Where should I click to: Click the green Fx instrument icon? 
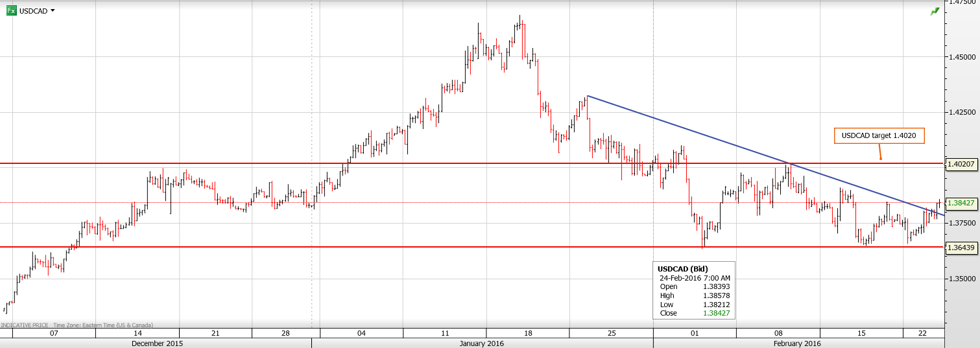click(12, 10)
